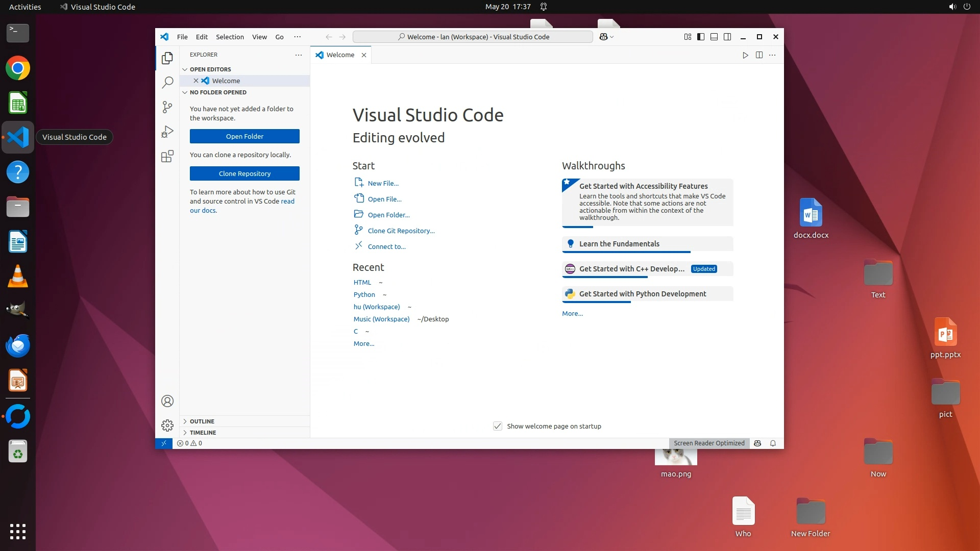Open notifications bell in status bar
This screenshot has height=551, width=980.
point(773,443)
